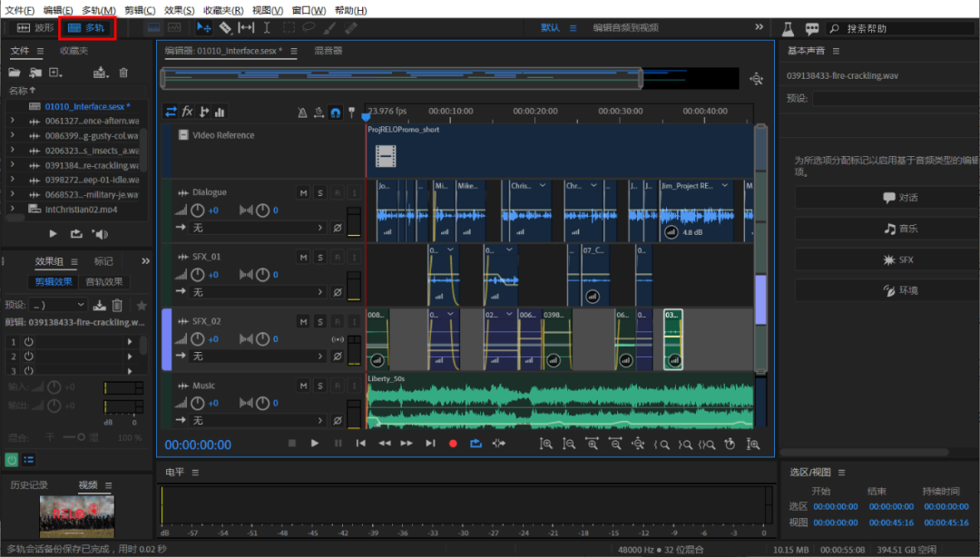Open the effects preset dropdown
Screen dimensions: 980x557
point(57,305)
